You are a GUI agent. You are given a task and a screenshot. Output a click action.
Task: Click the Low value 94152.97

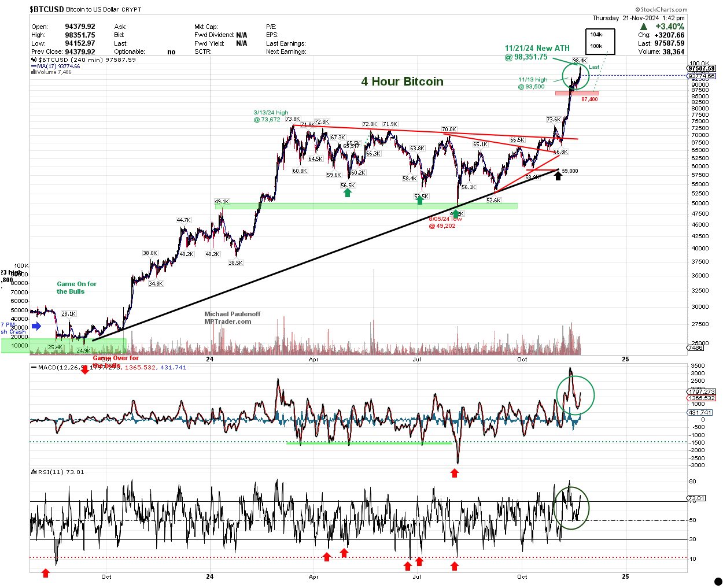coord(80,43)
